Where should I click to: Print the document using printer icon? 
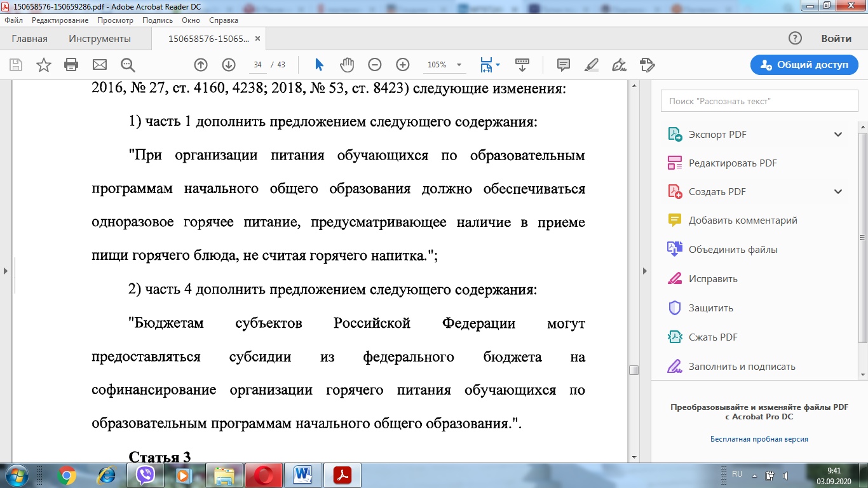pos(71,65)
